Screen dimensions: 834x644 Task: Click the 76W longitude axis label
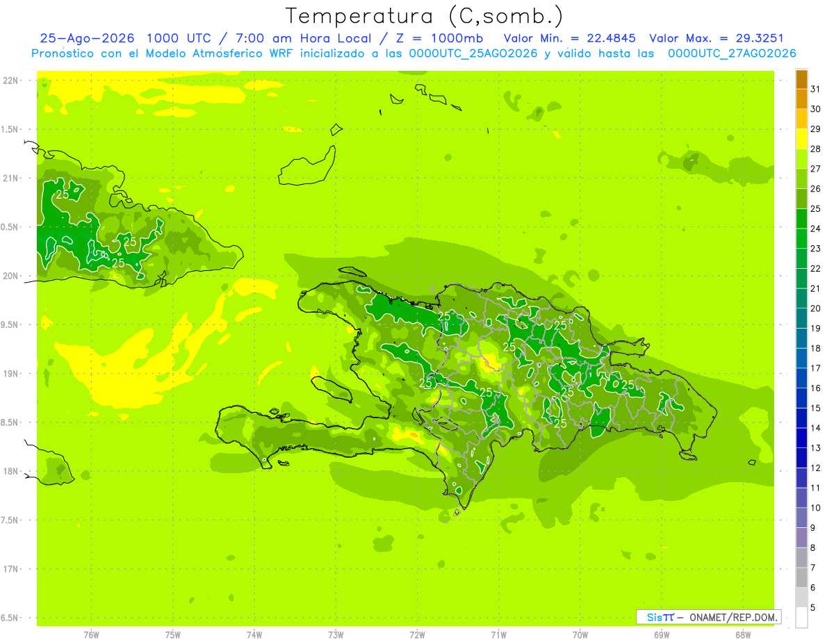pos(91,635)
